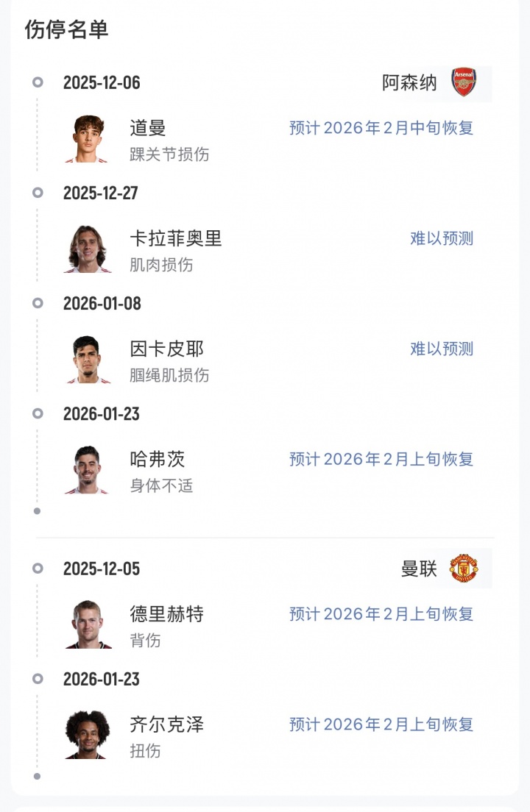Open 德里赫特 player avatar
The image size is (530, 812).
pos(88,624)
